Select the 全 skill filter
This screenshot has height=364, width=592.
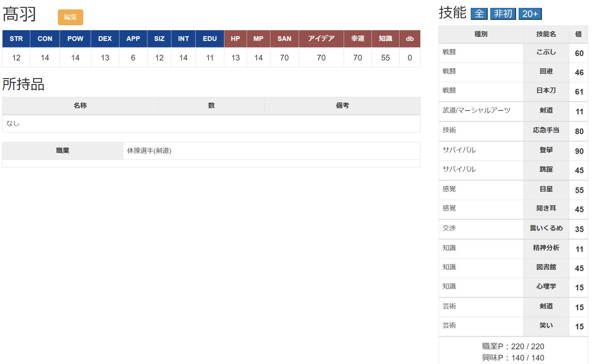[x=479, y=14]
